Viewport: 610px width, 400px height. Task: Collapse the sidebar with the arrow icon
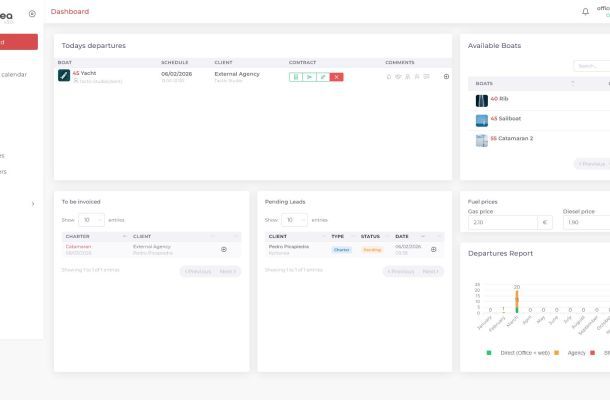(x=32, y=14)
